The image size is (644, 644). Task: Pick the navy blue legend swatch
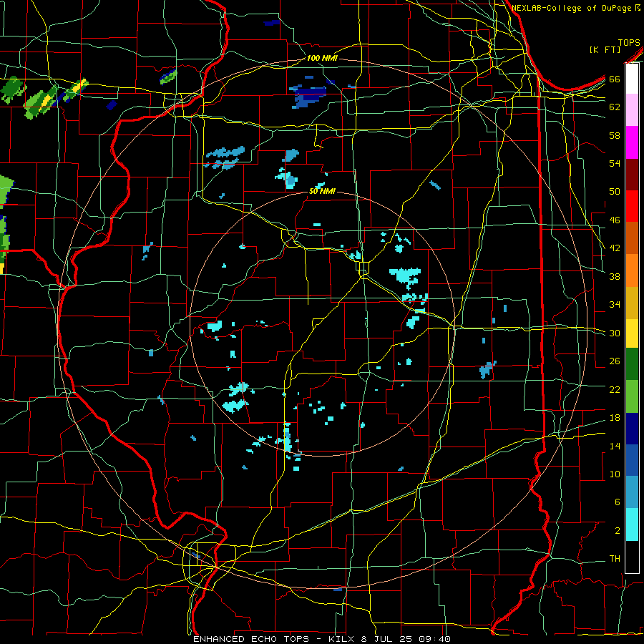632,429
